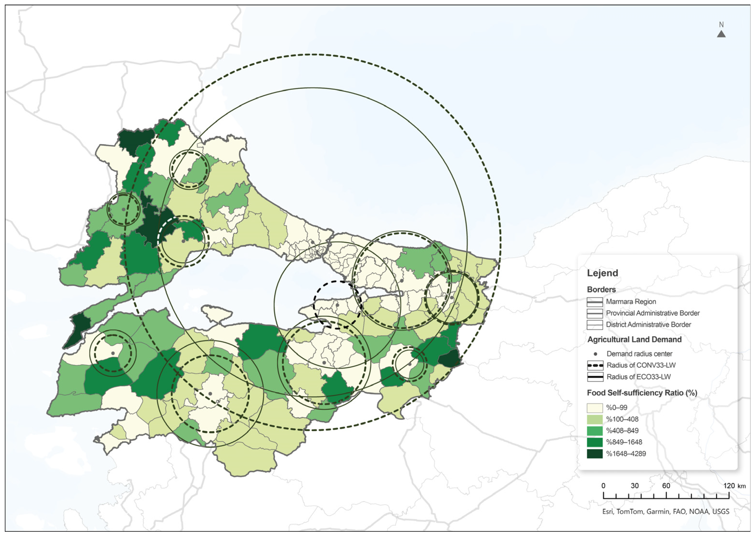Click the Agricultural Land Demand heading
The width and height of the screenshot is (756, 538).
pos(634,340)
